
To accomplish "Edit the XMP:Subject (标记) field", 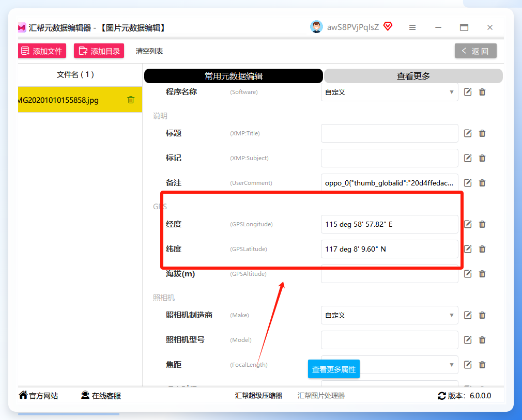I will click(468, 158).
